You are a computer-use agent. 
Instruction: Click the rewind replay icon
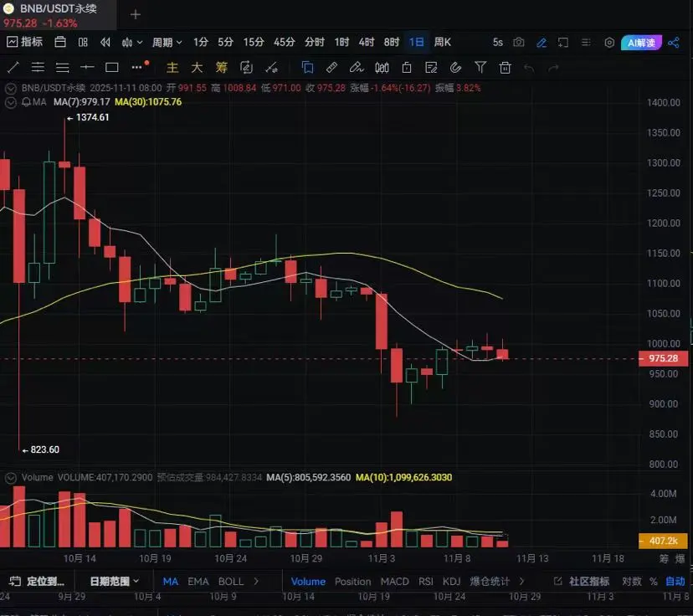[105, 42]
